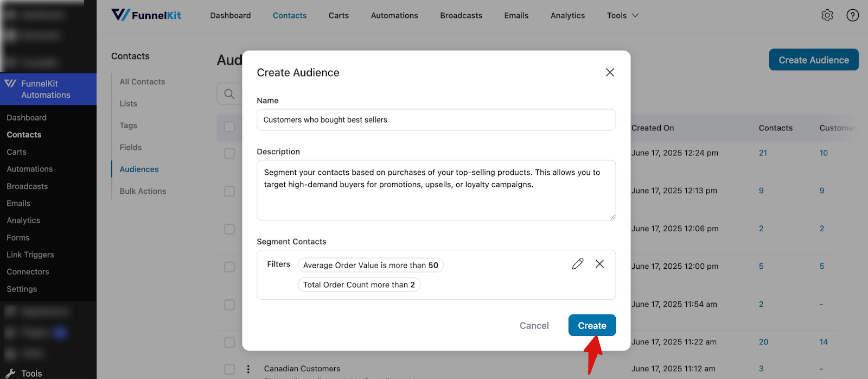Check the row dated June 17, 12:00 pm
The width and height of the screenshot is (868, 379).
pyautogui.click(x=229, y=267)
